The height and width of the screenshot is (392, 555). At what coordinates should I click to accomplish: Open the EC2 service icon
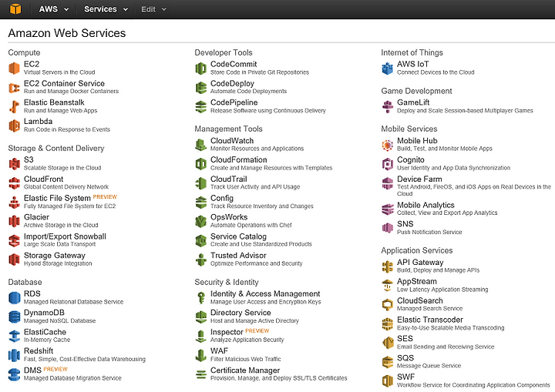(x=14, y=68)
